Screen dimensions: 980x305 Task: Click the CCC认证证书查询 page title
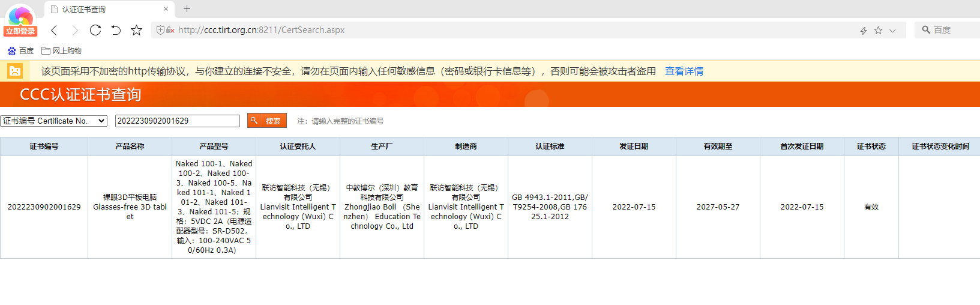[x=80, y=95]
